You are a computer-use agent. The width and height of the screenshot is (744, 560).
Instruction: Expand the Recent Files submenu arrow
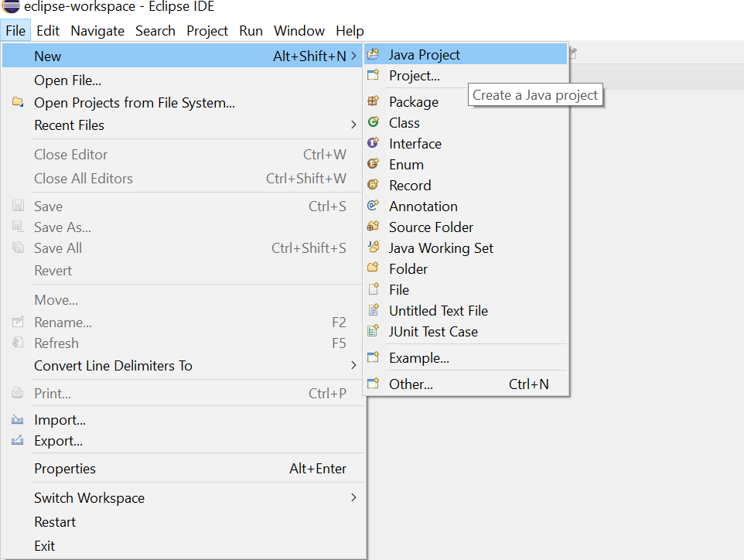[x=353, y=125]
